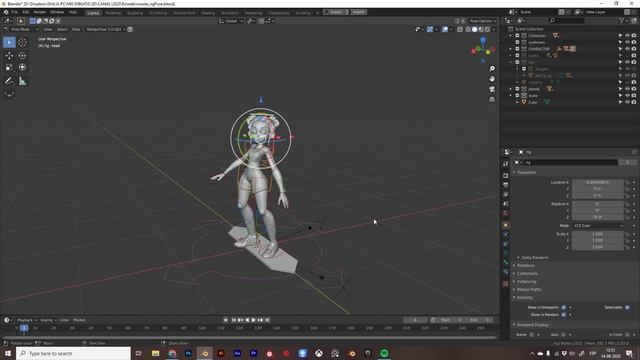Viewport: 640px width, 360px height.
Task: Expand the Collections panel
Action: pos(527,273)
